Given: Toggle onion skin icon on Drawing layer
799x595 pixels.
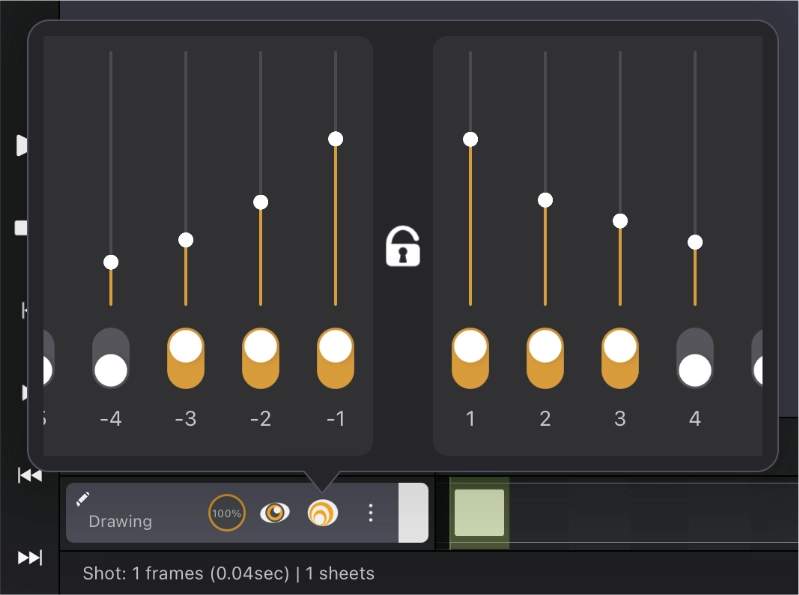Looking at the screenshot, I should point(323,512).
